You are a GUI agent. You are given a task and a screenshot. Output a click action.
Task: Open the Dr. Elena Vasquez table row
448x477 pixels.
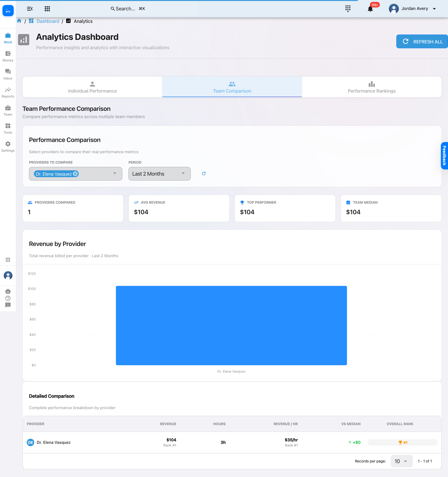(232, 443)
